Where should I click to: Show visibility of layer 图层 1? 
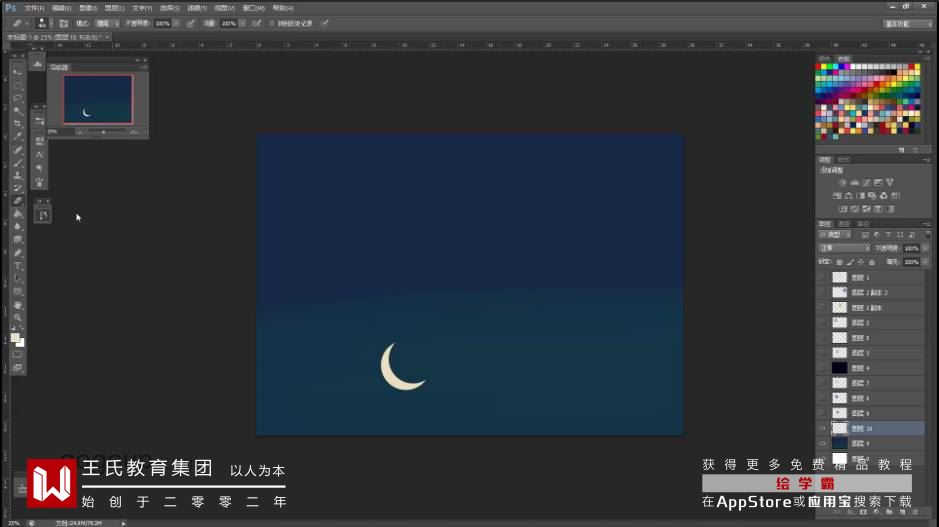tap(822, 277)
